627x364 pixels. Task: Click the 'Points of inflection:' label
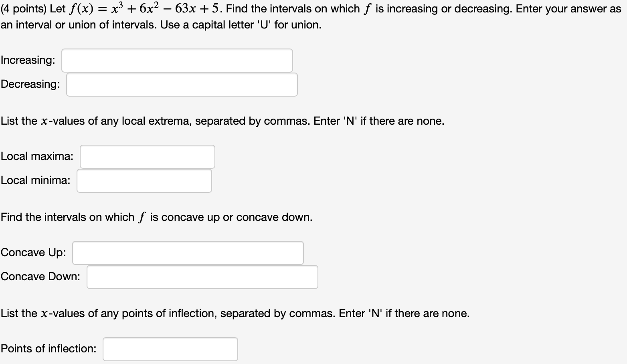(49, 349)
